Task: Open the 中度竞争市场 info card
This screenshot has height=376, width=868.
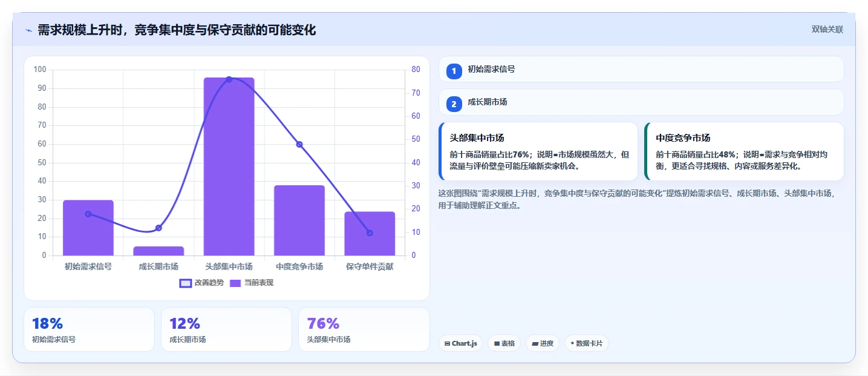Action: click(744, 151)
